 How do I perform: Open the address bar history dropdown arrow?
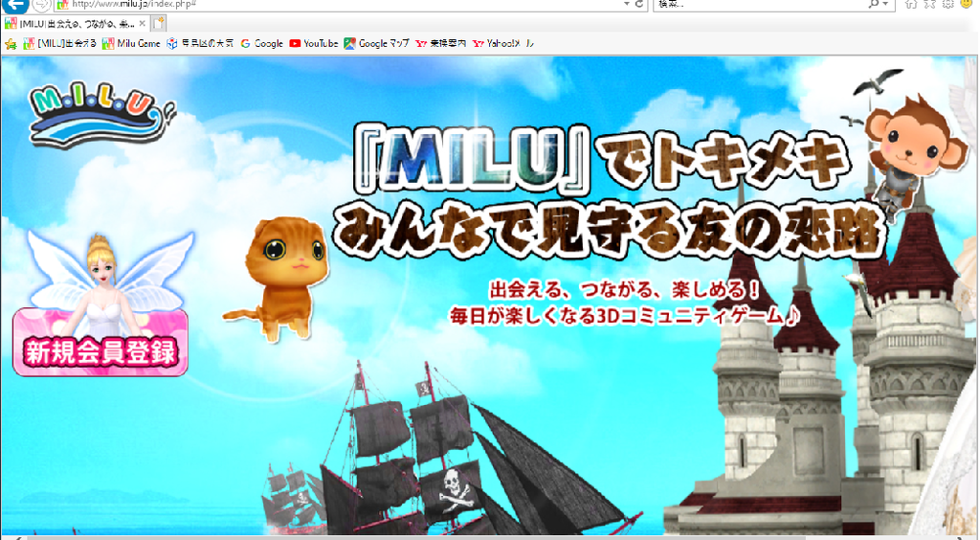pyautogui.click(x=626, y=4)
